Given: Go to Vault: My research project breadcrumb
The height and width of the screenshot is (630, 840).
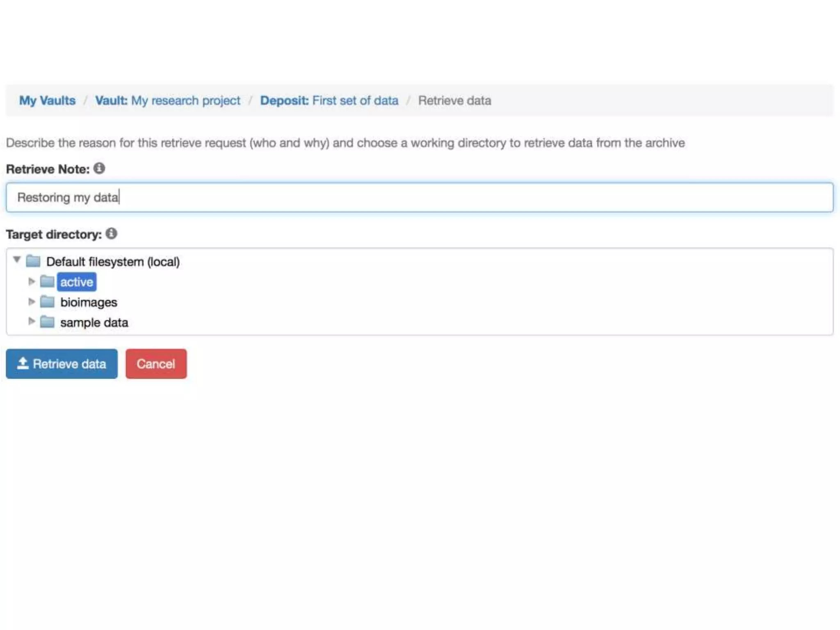Looking at the screenshot, I should coord(168,100).
